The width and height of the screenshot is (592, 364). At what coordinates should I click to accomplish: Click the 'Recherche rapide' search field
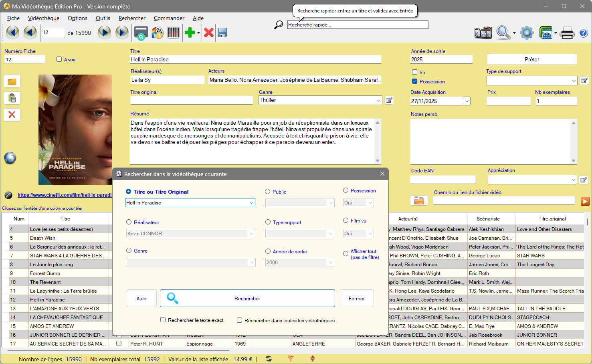[358, 25]
